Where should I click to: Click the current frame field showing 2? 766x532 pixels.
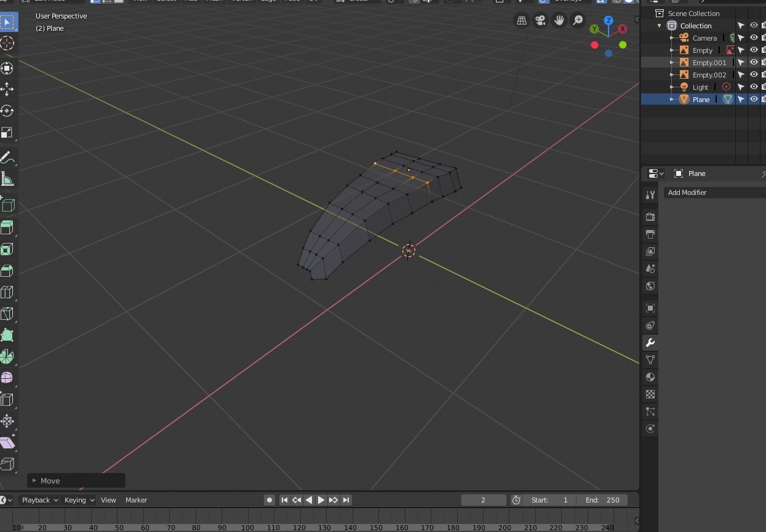484,500
